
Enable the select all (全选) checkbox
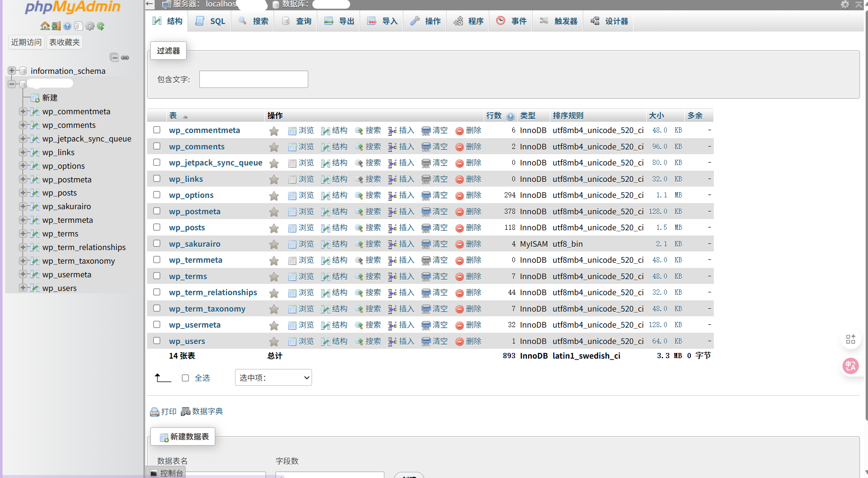tap(186, 378)
